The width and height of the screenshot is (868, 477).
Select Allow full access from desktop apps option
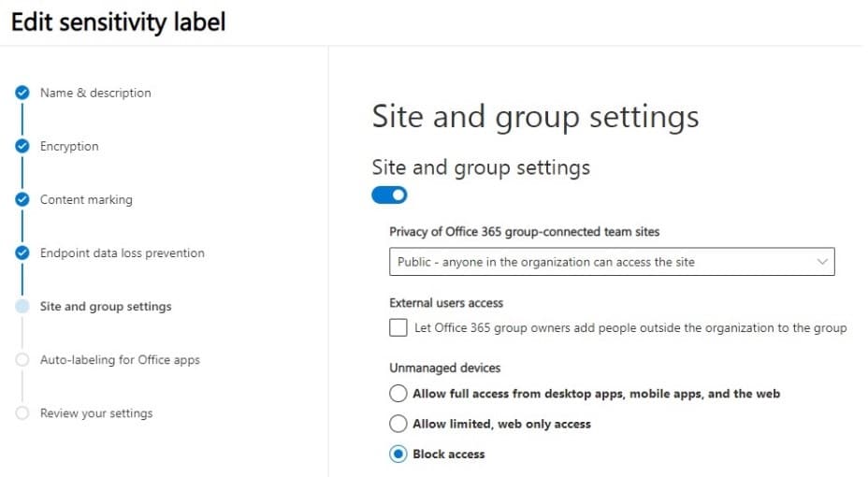398,394
